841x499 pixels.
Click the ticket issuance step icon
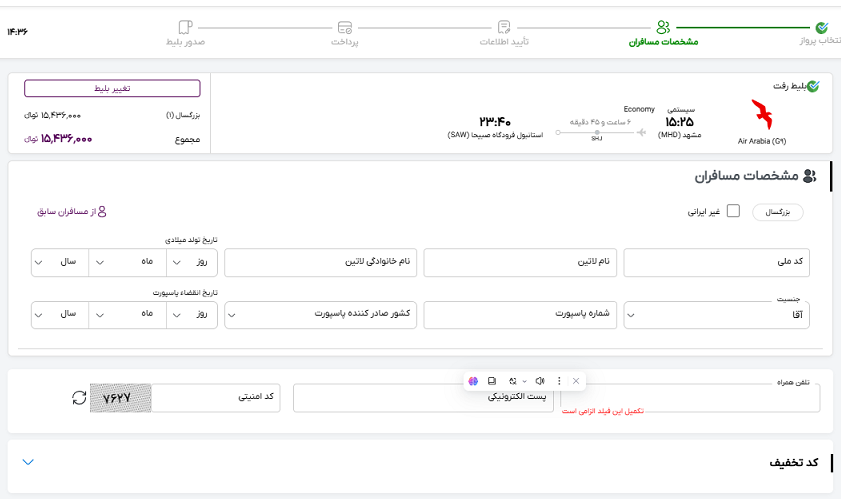185,27
